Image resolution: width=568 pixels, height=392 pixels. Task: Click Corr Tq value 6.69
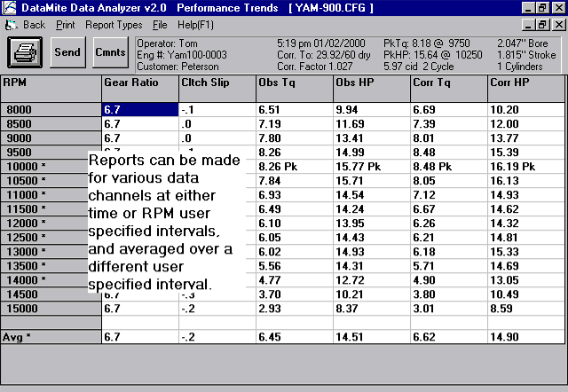(449, 110)
